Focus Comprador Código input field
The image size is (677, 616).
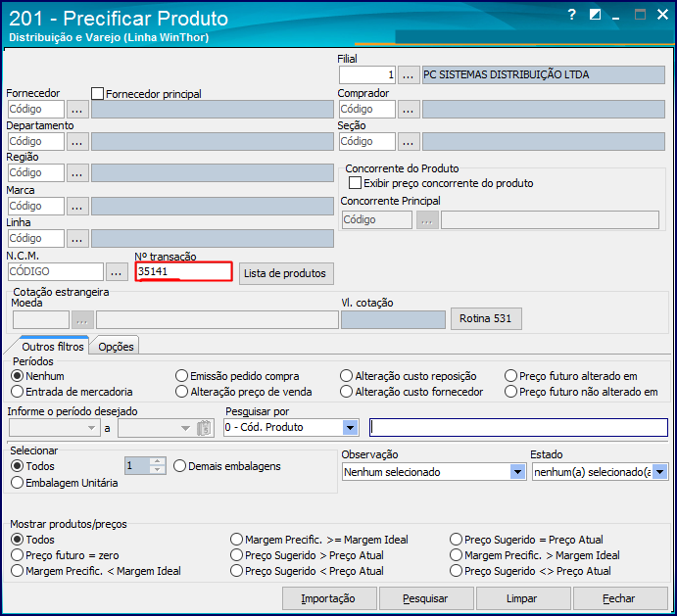pyautogui.click(x=367, y=110)
